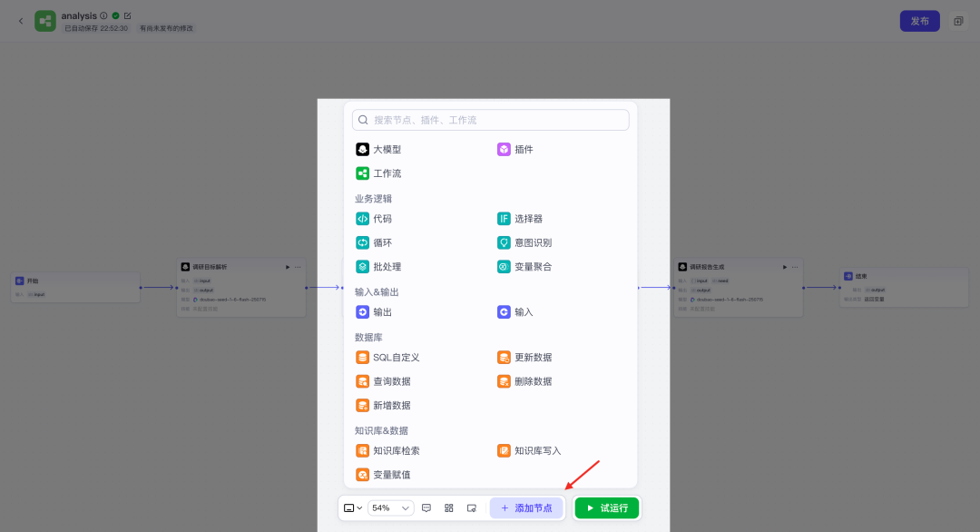
Task: Select the 删除数据 node
Action: [524, 381]
